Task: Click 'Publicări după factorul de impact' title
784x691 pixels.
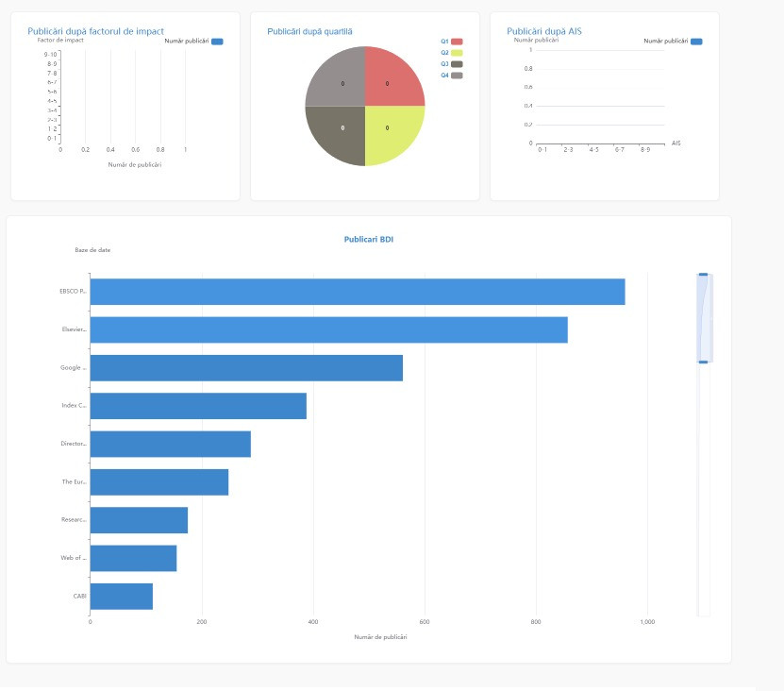Action: click(x=95, y=31)
